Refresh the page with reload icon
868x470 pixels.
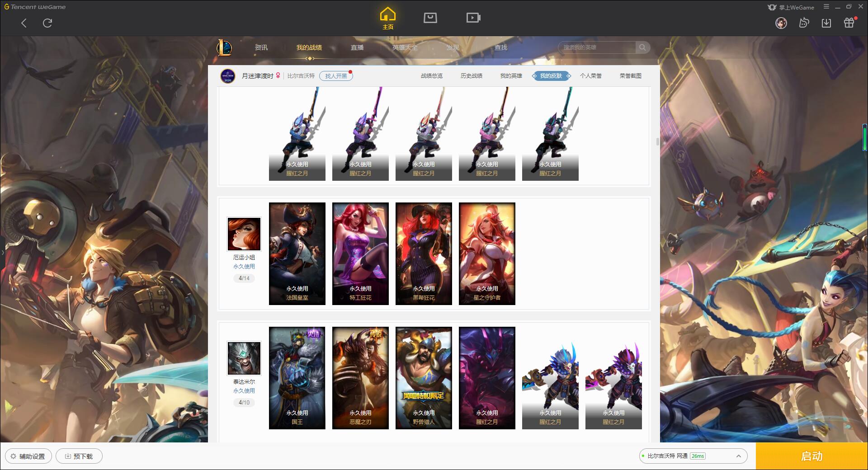(x=47, y=23)
